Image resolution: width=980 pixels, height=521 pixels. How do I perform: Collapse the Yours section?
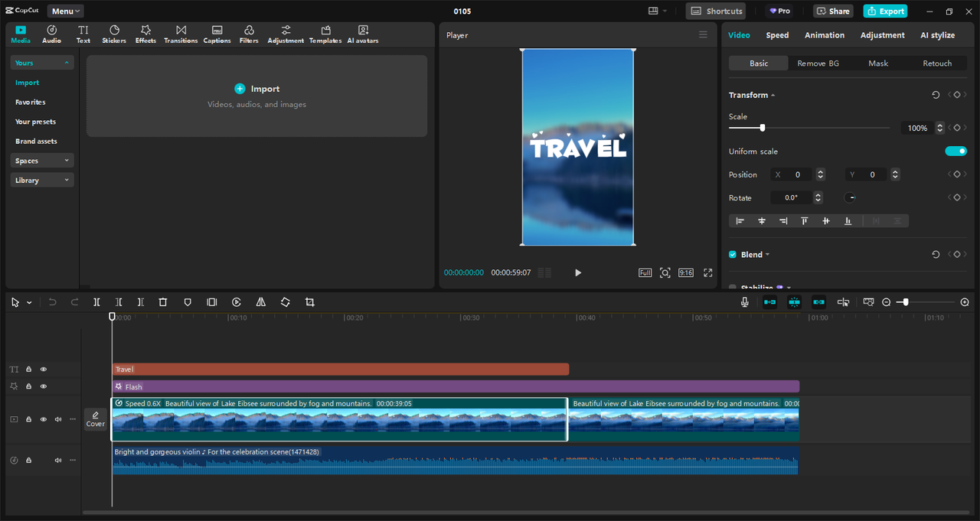point(42,63)
